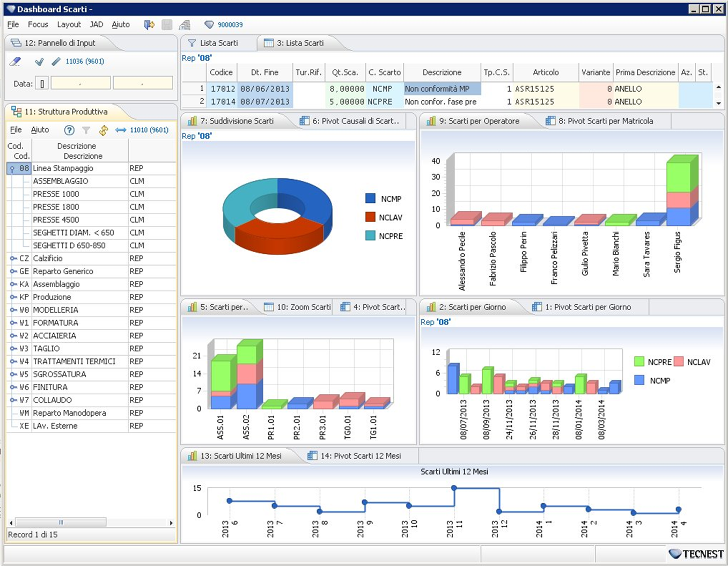Click the 11036 (9601) link
This screenshot has height=566, width=728.
point(85,62)
